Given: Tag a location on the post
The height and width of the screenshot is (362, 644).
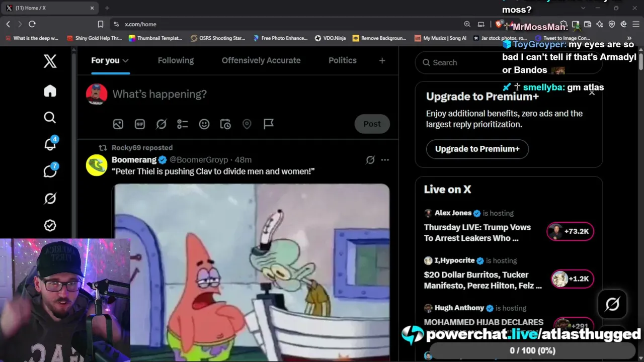Looking at the screenshot, I should pos(247,124).
